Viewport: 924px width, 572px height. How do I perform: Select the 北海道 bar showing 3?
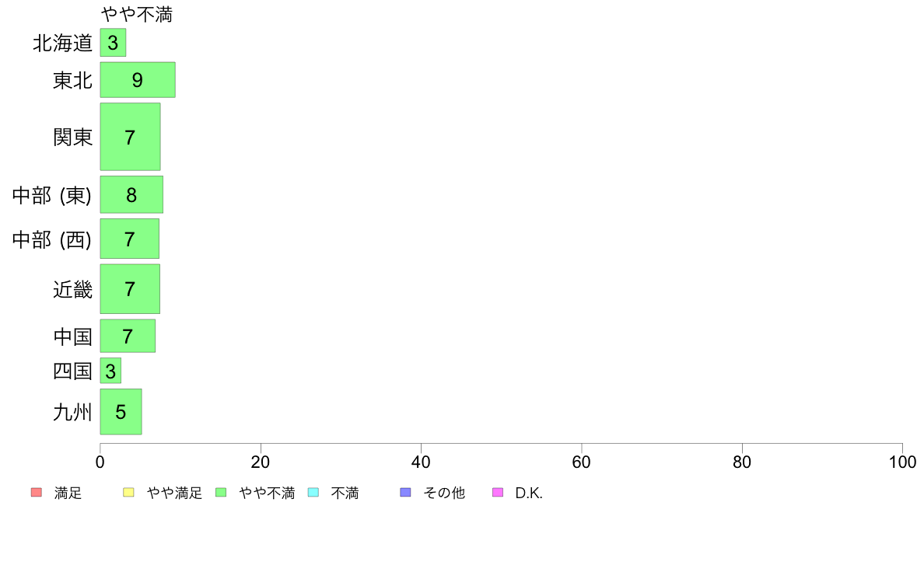click(113, 43)
